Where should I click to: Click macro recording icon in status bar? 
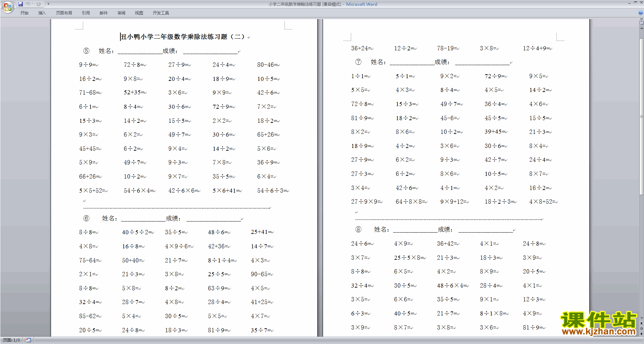(x=29, y=340)
